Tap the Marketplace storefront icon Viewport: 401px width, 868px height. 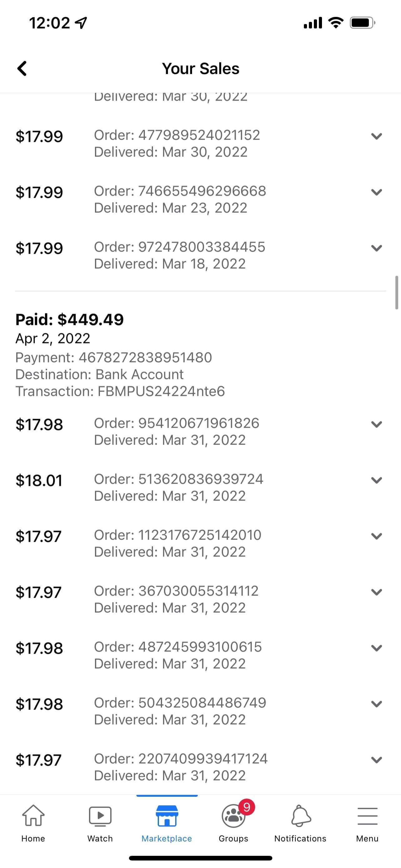tap(167, 816)
